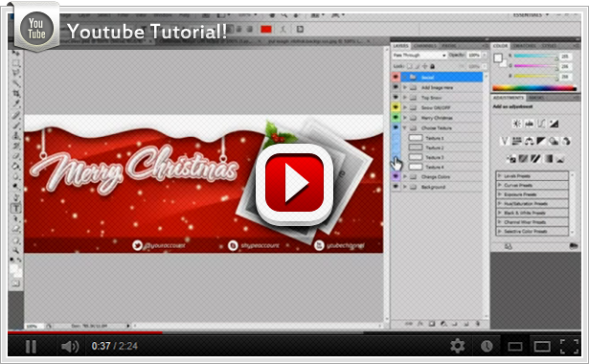589x364 pixels.
Task: Hide the Background layer group
Action: 396,187
